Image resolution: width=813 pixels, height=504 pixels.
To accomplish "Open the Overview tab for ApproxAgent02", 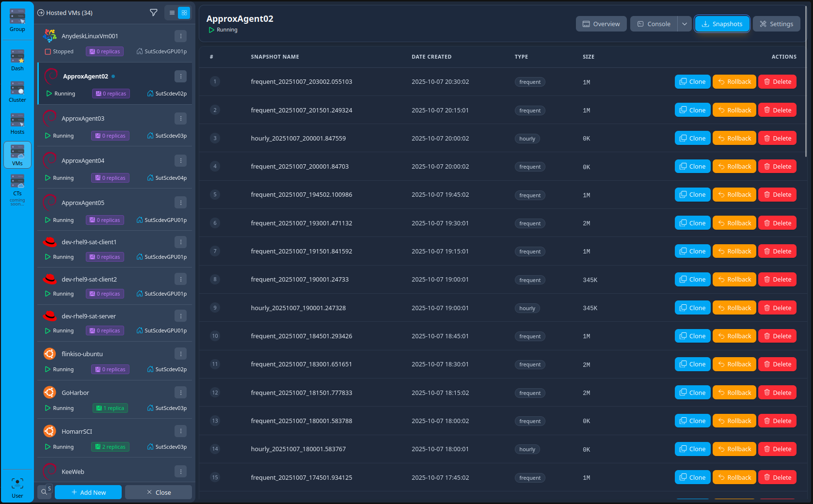I will click(601, 23).
